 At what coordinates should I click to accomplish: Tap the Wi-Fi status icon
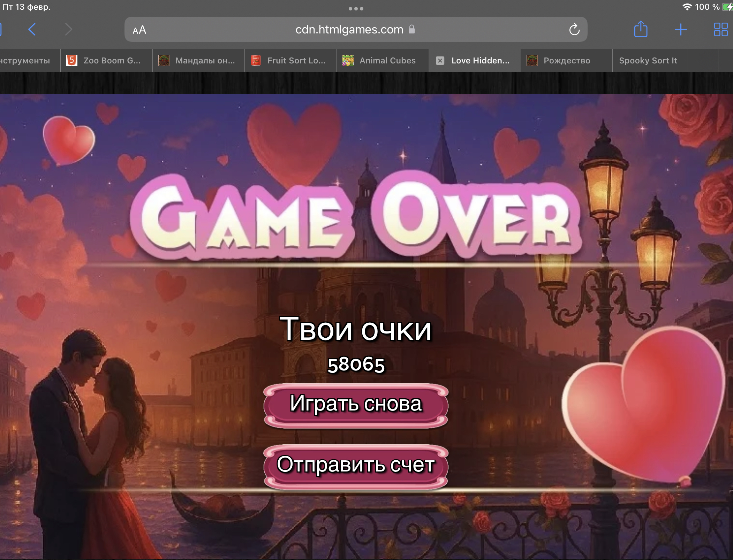click(687, 7)
